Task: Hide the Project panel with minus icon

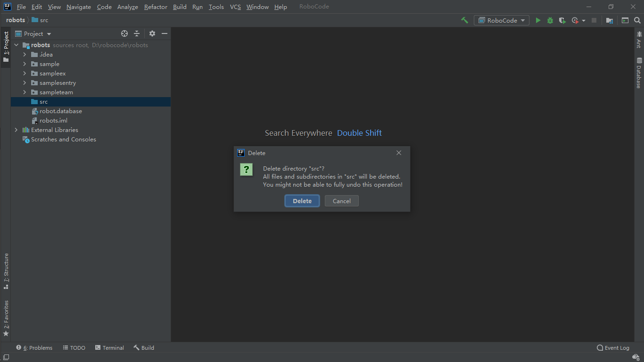Action: tap(165, 33)
